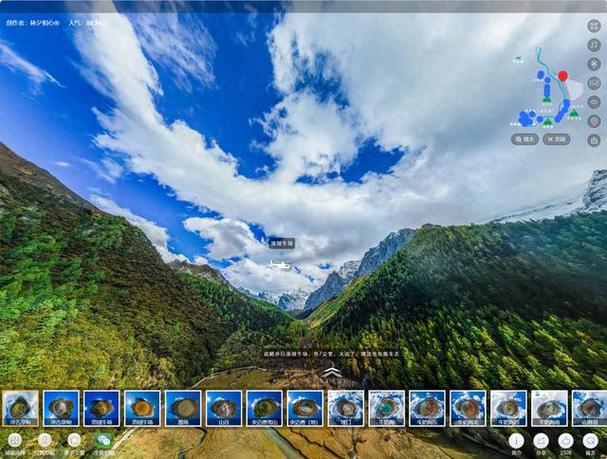Like the panorama with the thumbs-up icon

(x=566, y=440)
